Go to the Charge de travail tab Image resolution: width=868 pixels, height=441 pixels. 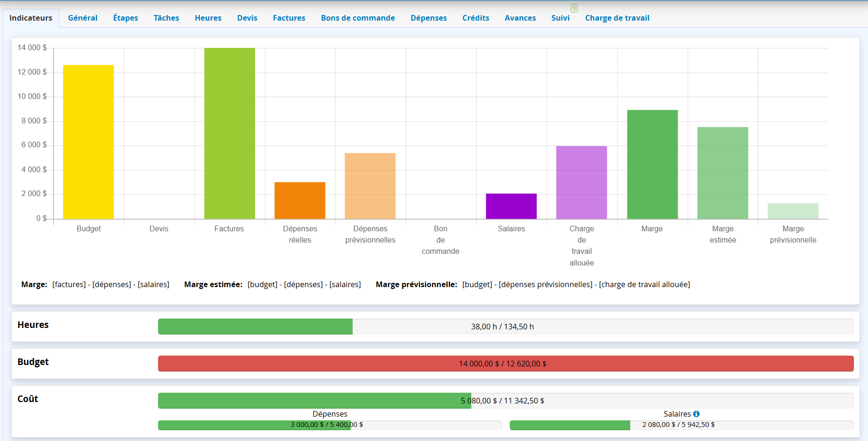(617, 18)
